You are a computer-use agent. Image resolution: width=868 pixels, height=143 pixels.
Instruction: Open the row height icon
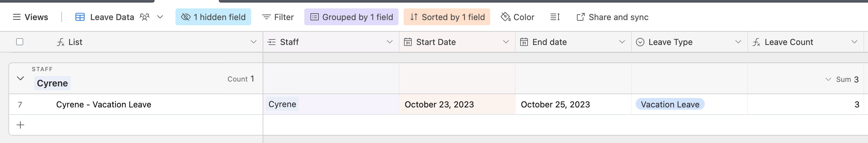coord(555,17)
